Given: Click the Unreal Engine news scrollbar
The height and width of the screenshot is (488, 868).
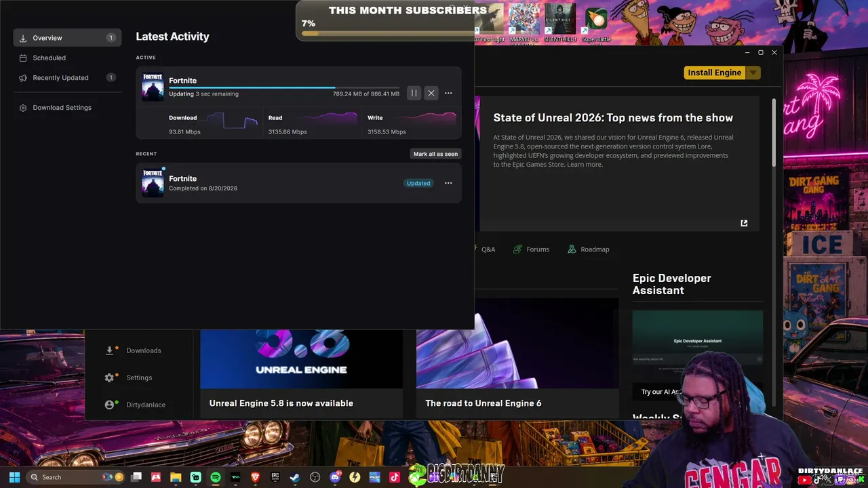Looking at the screenshot, I should 774,133.
